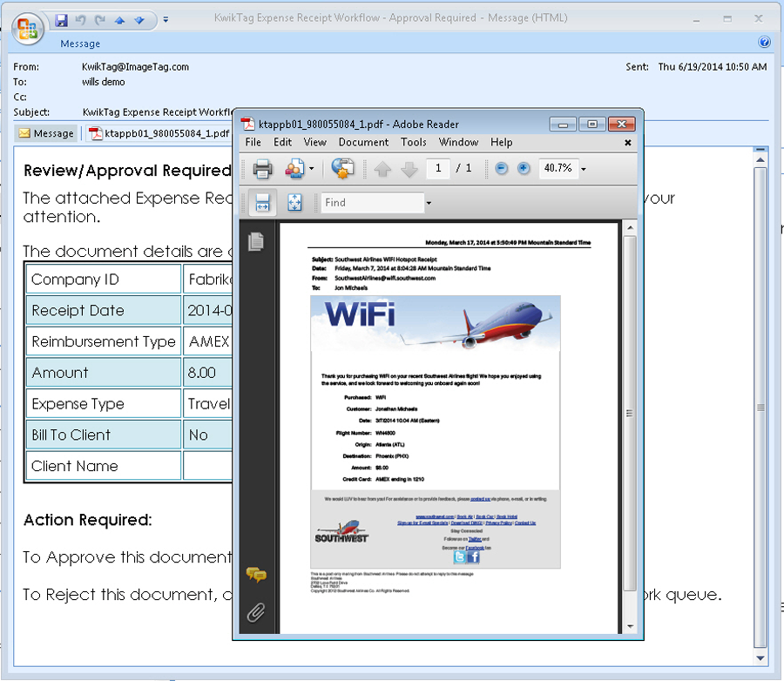784x681 pixels.
Task: Click the recipient name "wills demo"
Action: [104, 82]
